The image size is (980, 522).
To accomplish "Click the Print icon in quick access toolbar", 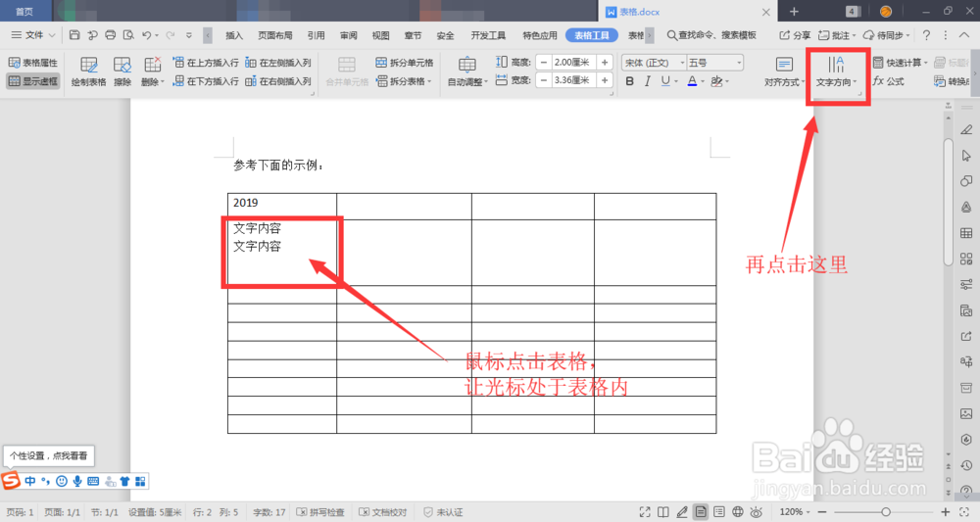I will [x=110, y=35].
